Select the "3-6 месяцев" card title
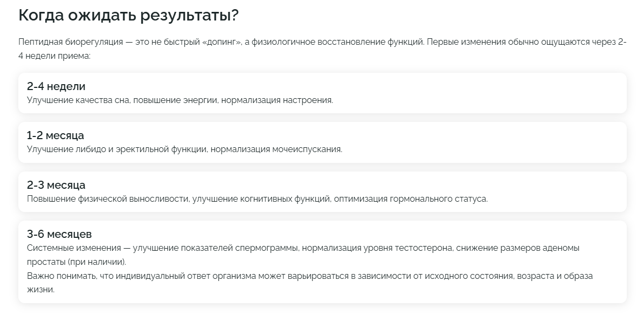Viewport: 644px width, 315px height. click(59, 234)
